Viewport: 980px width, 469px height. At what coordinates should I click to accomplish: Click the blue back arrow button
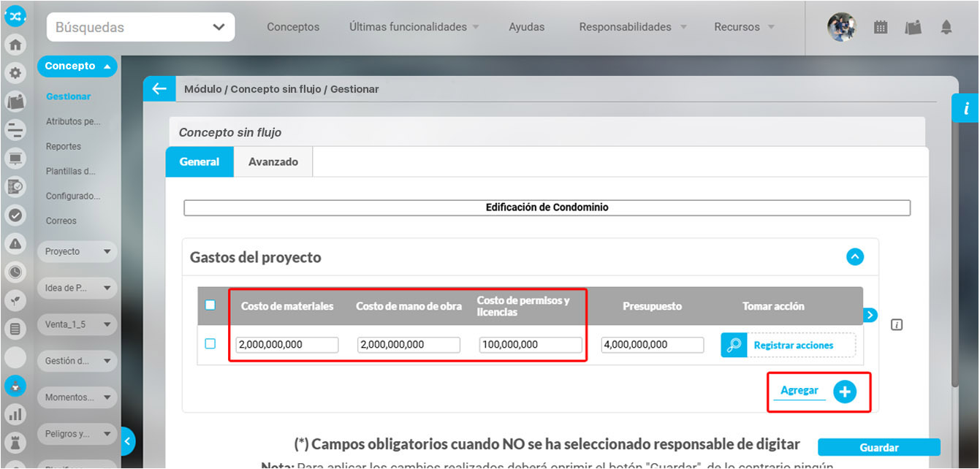pos(159,89)
